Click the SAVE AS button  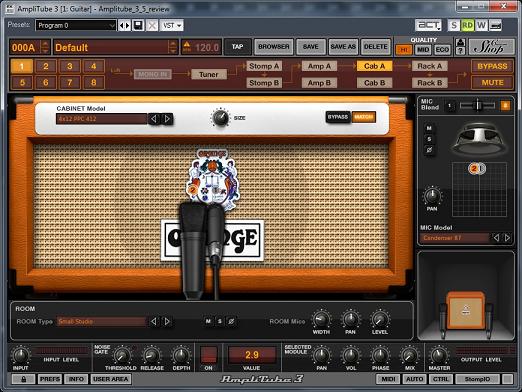coord(343,47)
